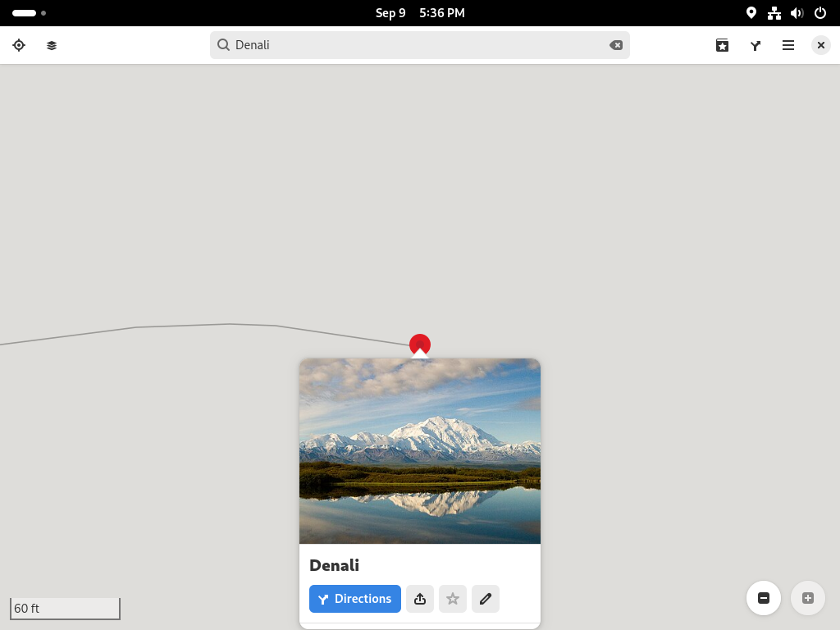Edit Denali on OpenStreetMap
This screenshot has height=630, width=840.
tap(486, 598)
